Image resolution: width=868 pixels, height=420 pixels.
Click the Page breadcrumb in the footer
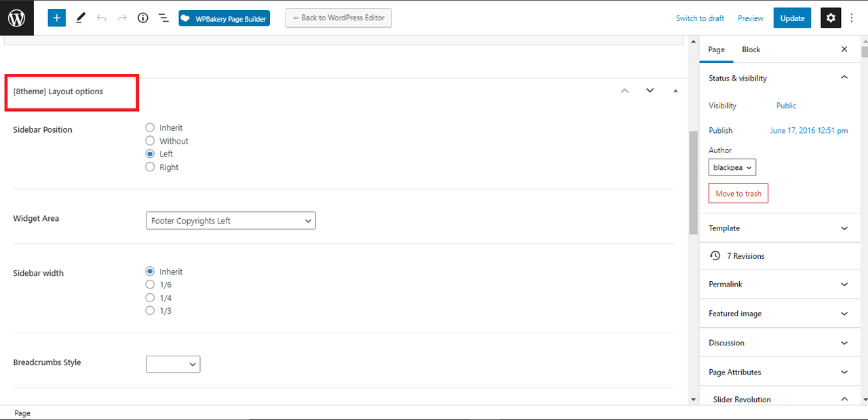22,413
